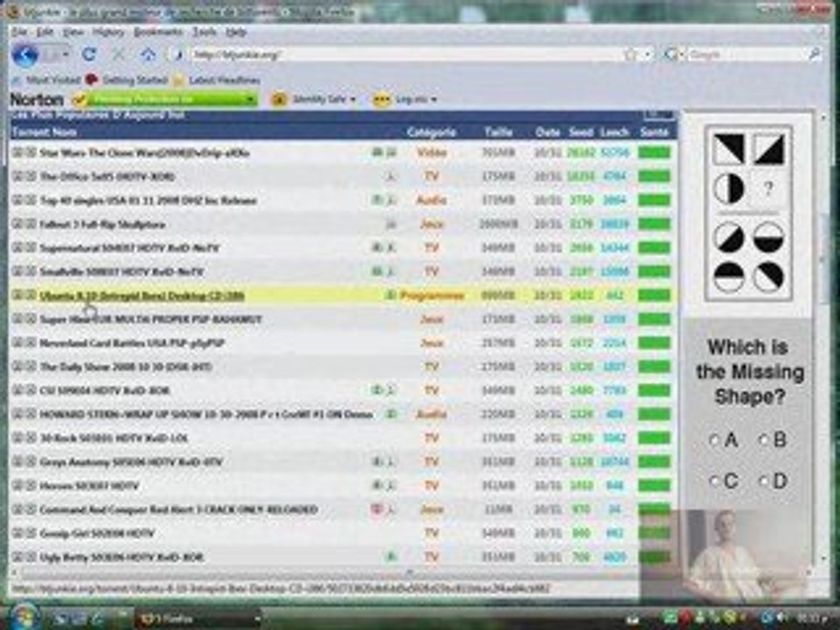Open Supernatural S04E07 HDTV torrent link
Viewport: 840px width, 630px height.
129,248
